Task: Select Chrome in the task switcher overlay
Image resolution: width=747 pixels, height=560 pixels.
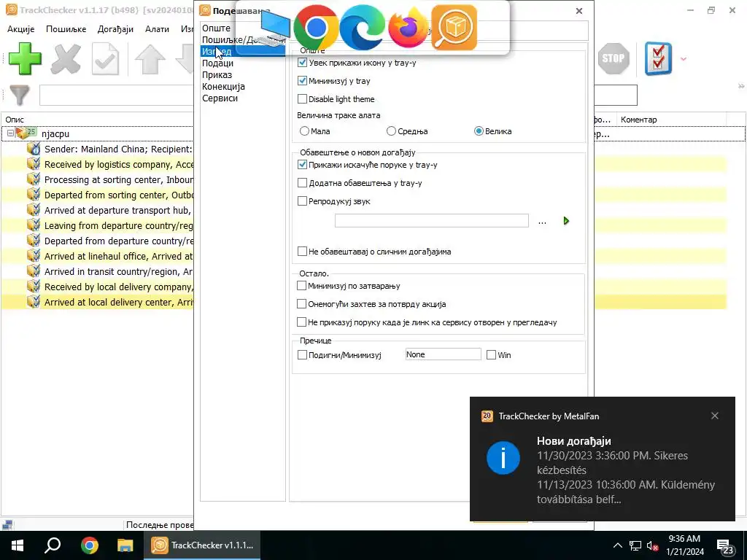Action: pos(316,28)
